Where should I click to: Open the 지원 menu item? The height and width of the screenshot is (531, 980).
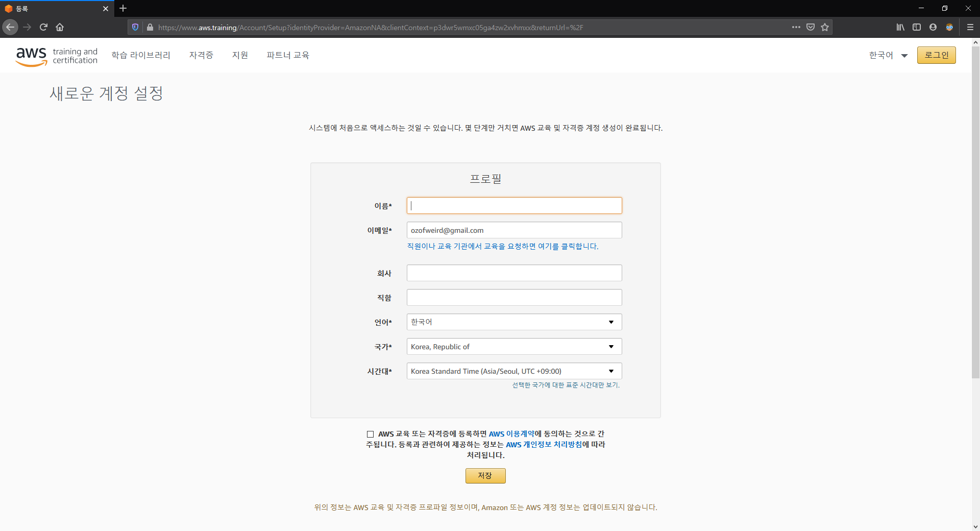pos(240,55)
